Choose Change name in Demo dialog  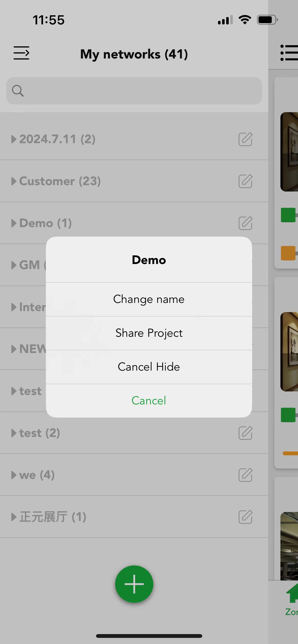pyautogui.click(x=149, y=299)
